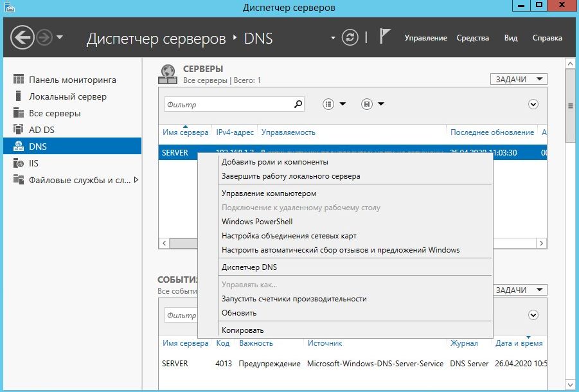Open ЗАДАЧИ dropdown in Серверы section
The image size is (579, 392).
pos(519,79)
